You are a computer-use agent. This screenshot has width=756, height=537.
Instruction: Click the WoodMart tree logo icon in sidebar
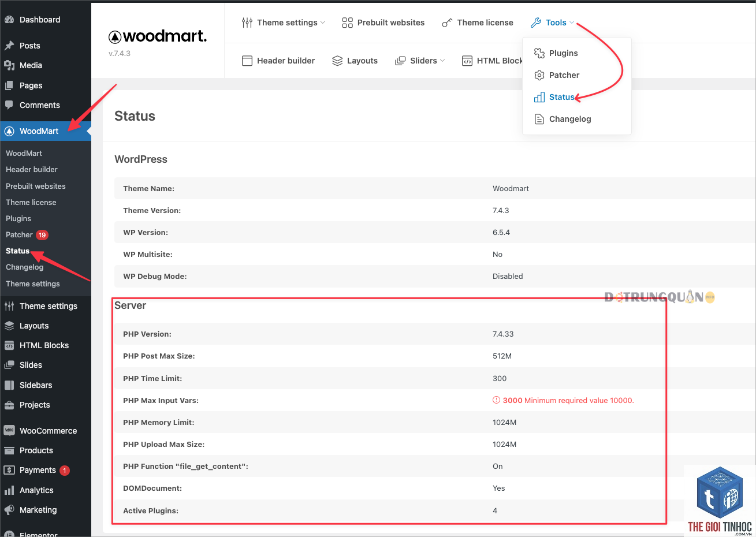click(x=9, y=131)
